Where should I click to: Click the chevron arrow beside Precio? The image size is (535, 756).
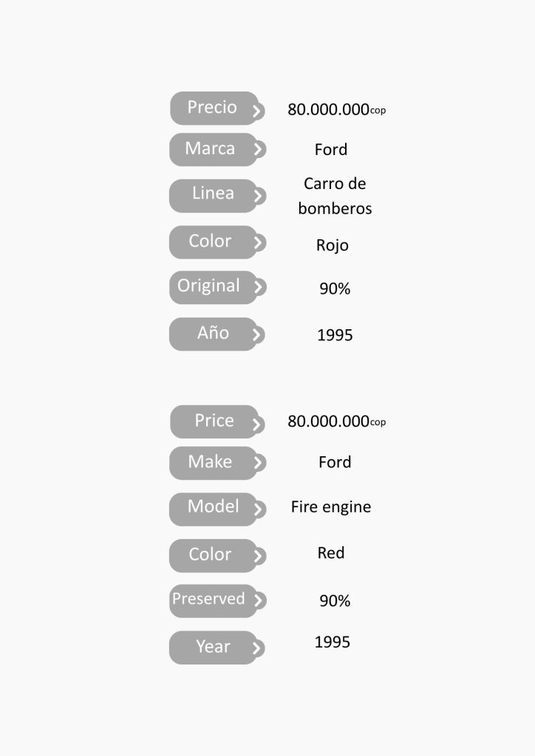pos(256,111)
